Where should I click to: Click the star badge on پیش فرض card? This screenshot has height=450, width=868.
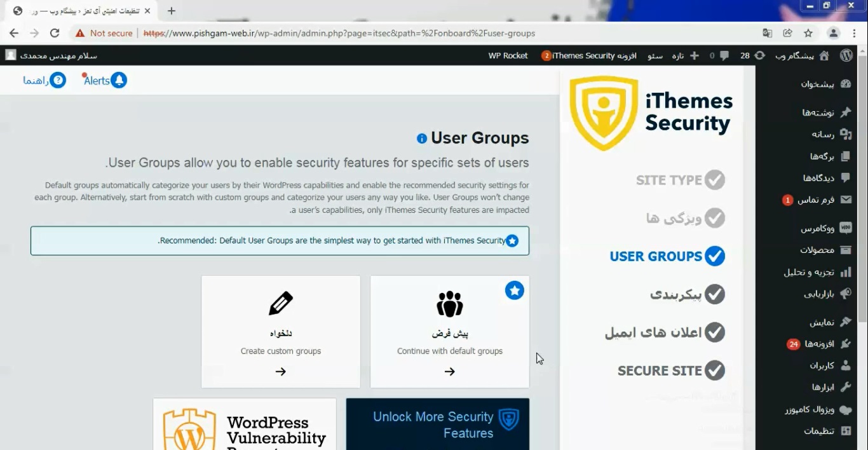[x=515, y=290]
